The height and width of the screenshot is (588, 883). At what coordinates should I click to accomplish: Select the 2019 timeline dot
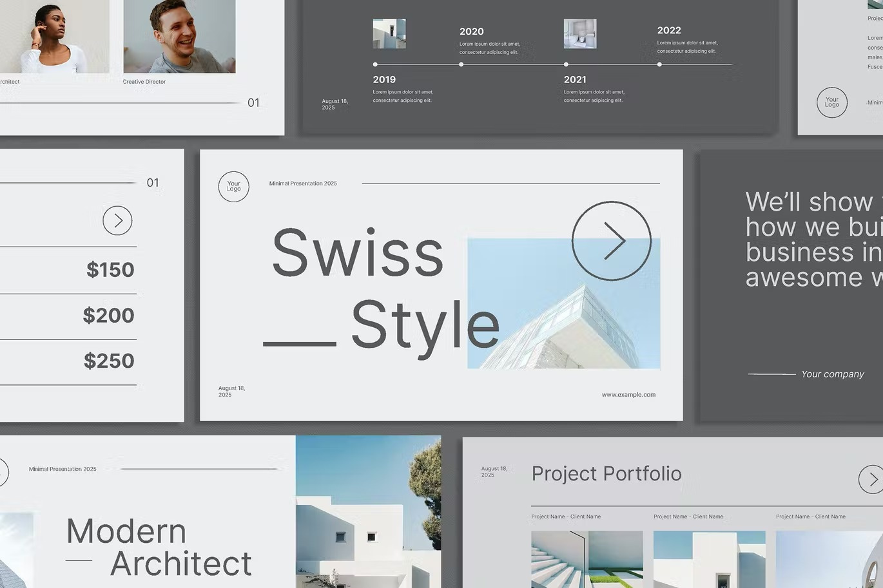(x=375, y=64)
